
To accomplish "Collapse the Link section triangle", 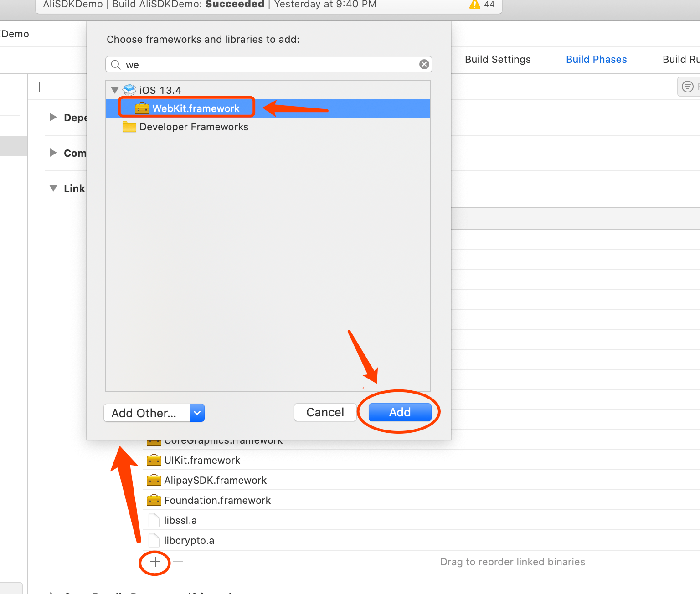I will (53, 188).
